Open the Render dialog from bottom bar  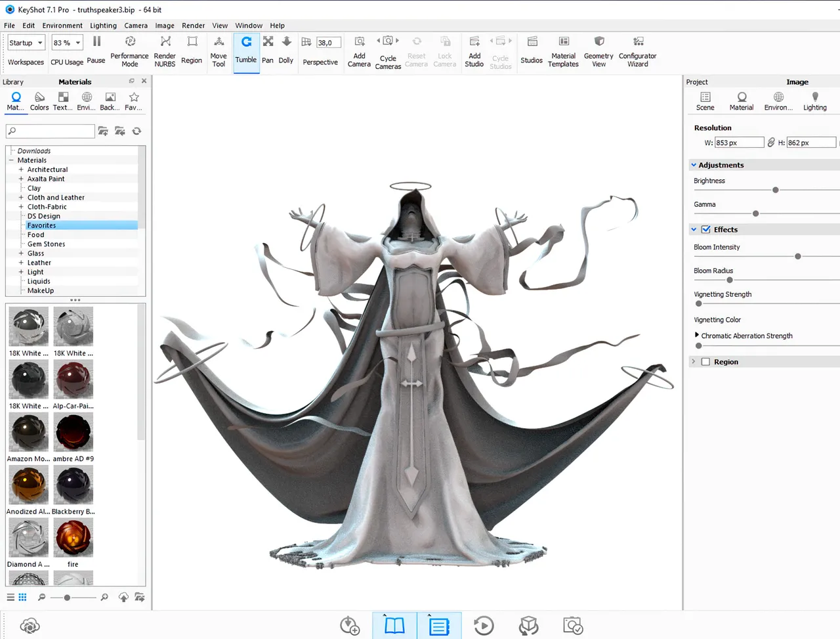pyautogui.click(x=573, y=626)
